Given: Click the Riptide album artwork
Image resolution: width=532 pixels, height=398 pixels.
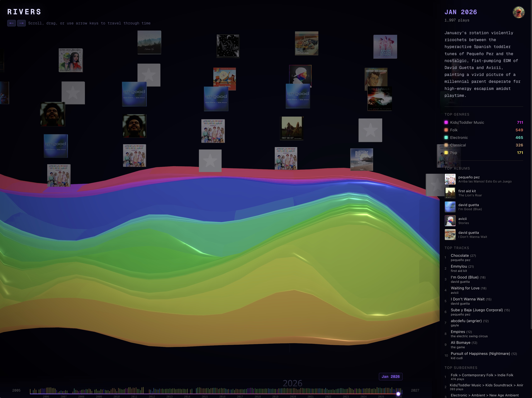Looking at the screenshot, I should coord(361,159).
